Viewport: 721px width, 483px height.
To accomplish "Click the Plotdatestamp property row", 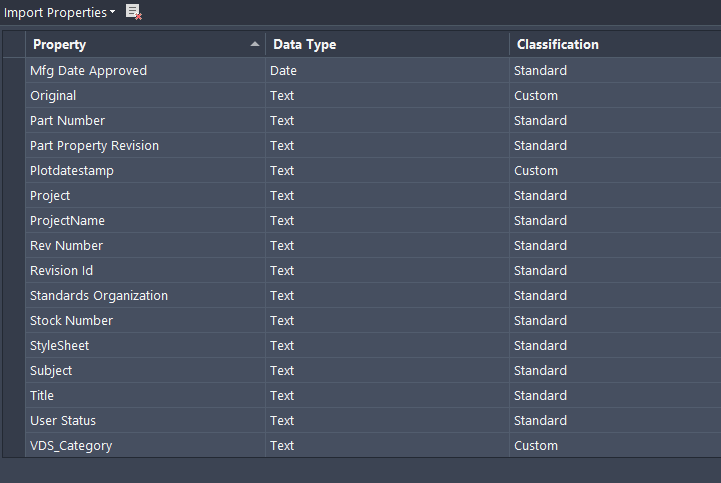I will pyautogui.click(x=72, y=171).
